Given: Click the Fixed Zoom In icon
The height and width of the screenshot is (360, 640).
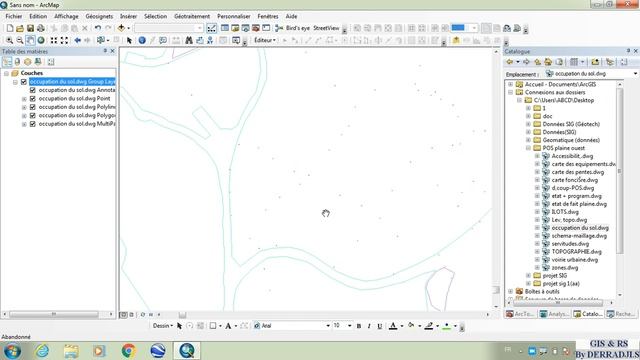Looking at the screenshot, I should (x=54, y=40).
